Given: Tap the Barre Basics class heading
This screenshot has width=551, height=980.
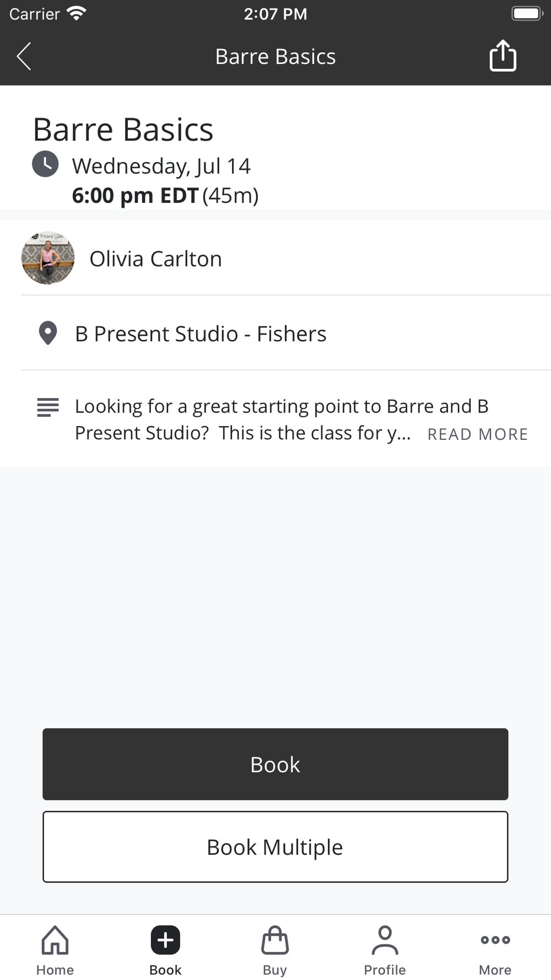Looking at the screenshot, I should pyautogui.click(x=123, y=130).
